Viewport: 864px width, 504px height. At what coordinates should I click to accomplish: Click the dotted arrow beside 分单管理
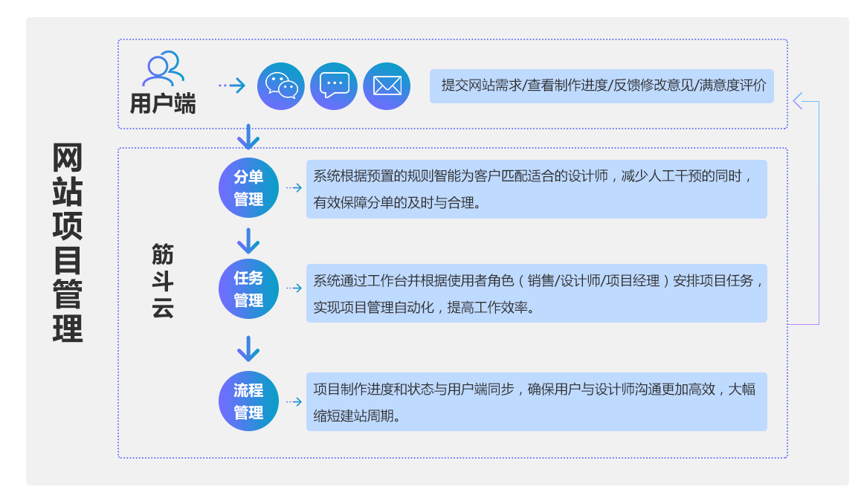click(294, 188)
